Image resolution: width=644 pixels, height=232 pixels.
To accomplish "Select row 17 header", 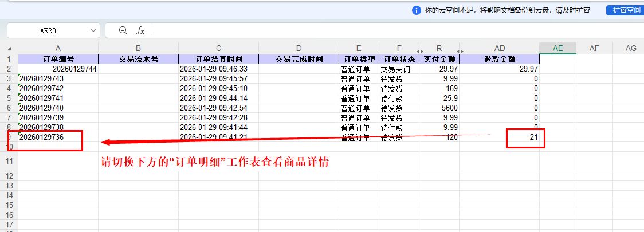I will click(9, 225).
